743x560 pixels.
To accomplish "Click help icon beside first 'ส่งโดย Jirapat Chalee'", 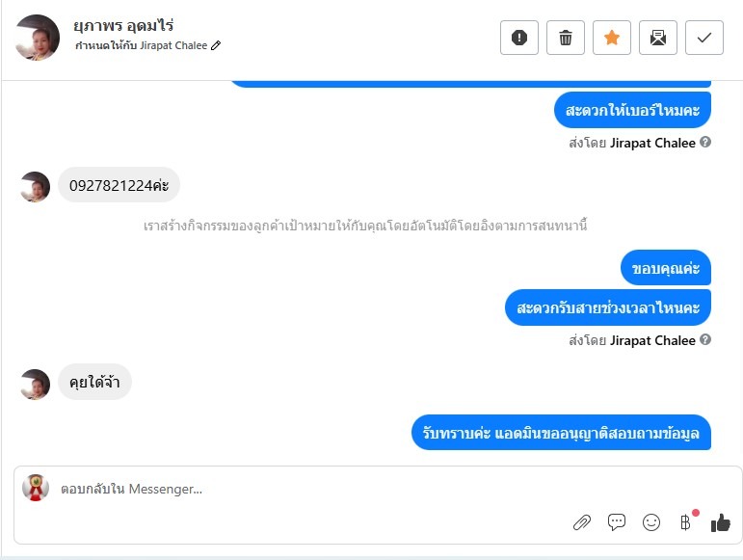I will pyautogui.click(x=705, y=143).
